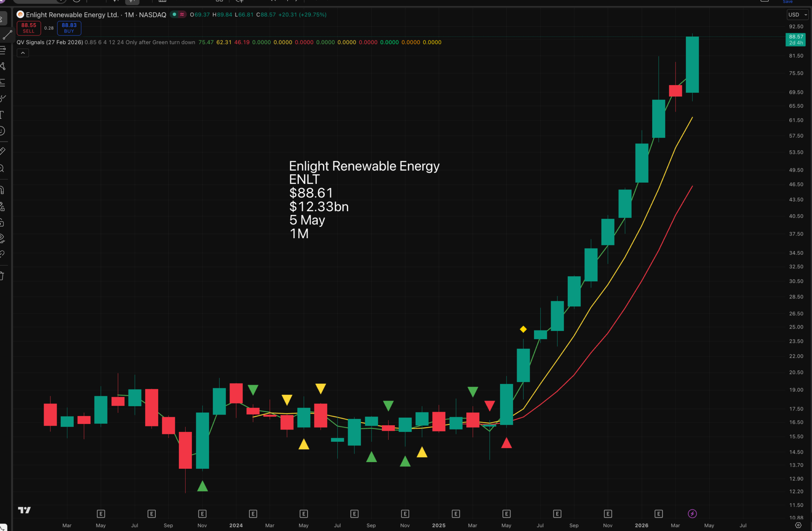The width and height of the screenshot is (812, 531).
Task: Click the trash remove drawings icon
Action: pos(2,276)
